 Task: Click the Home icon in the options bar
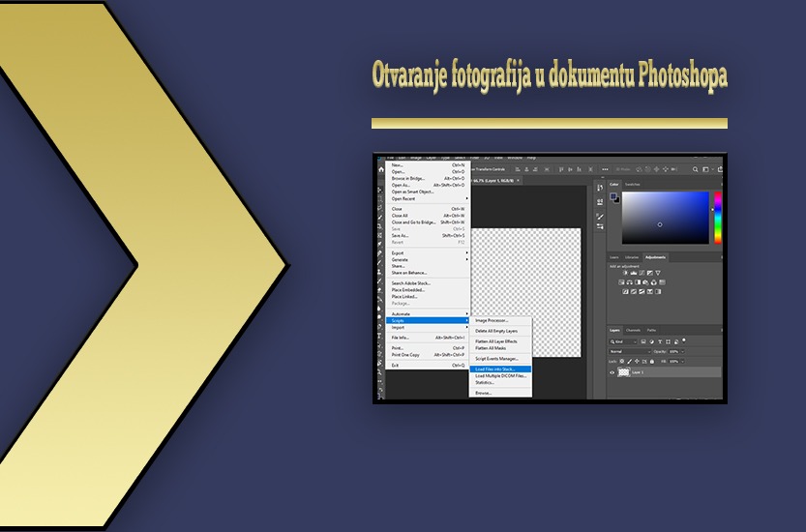click(379, 170)
